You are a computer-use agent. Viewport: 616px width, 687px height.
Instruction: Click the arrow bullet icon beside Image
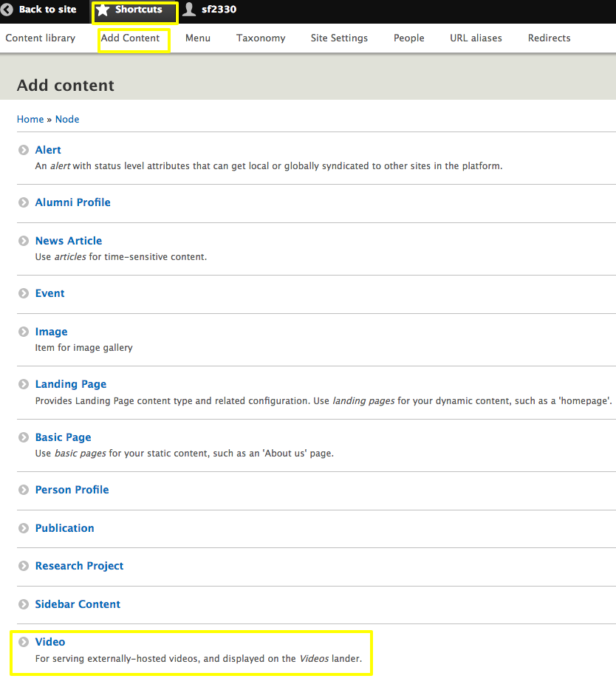[x=24, y=332]
